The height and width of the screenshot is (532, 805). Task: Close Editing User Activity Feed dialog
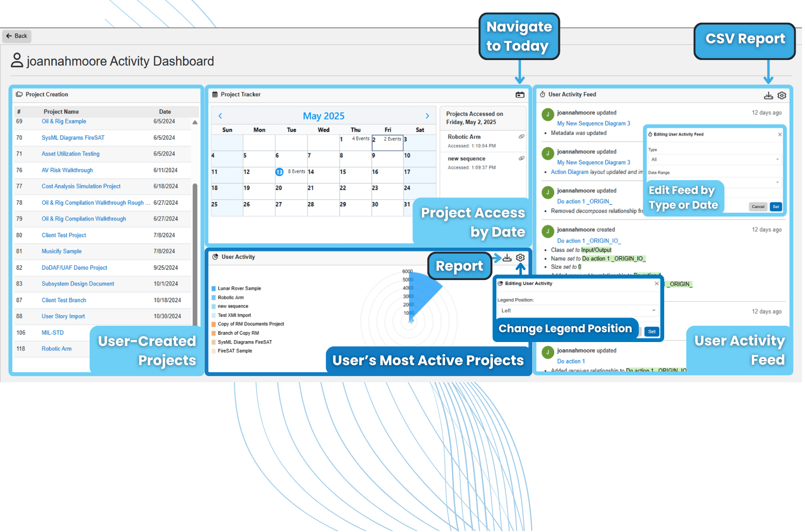(780, 134)
